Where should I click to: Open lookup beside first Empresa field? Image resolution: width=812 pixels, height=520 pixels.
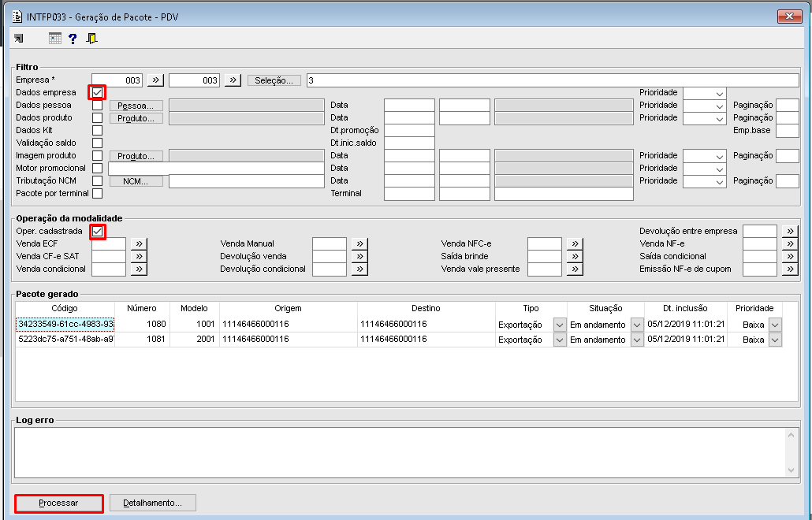(x=155, y=80)
